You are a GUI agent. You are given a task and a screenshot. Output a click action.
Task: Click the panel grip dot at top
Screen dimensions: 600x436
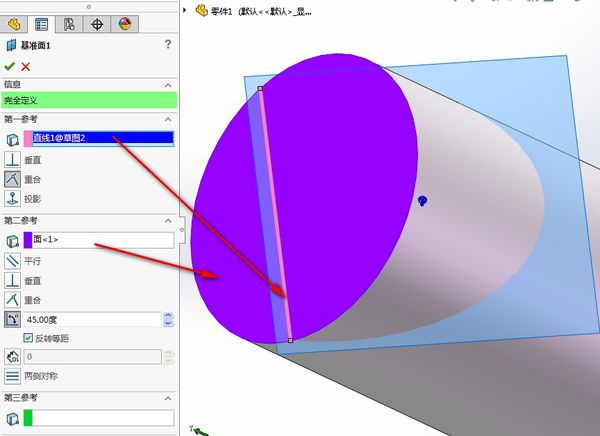(x=89, y=7)
